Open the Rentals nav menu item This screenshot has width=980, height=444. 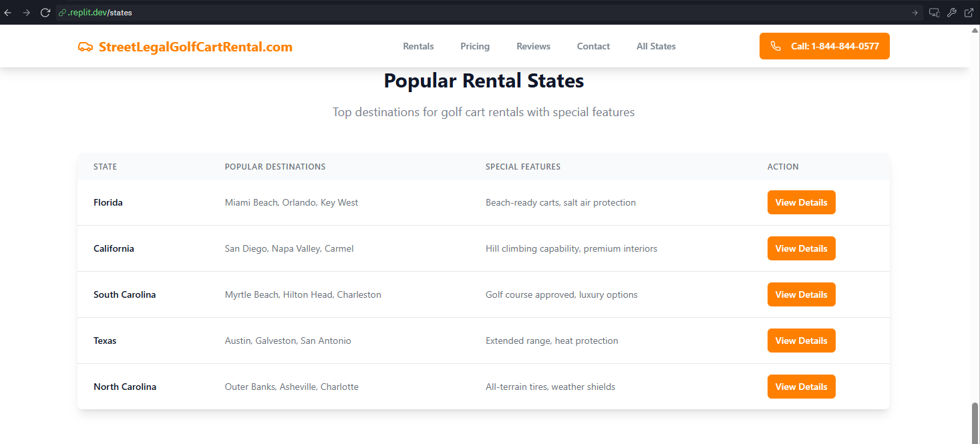coord(418,47)
